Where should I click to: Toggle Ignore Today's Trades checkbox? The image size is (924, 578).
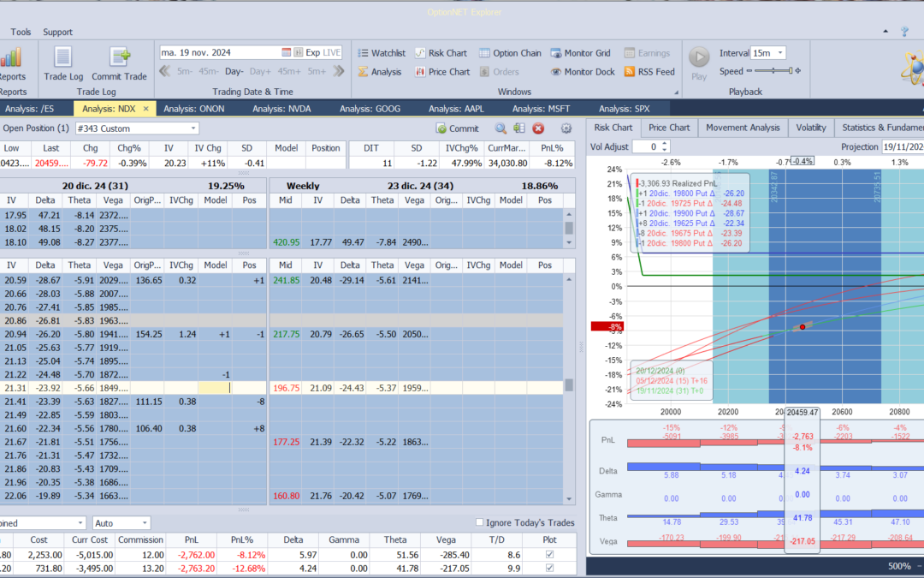click(x=479, y=522)
